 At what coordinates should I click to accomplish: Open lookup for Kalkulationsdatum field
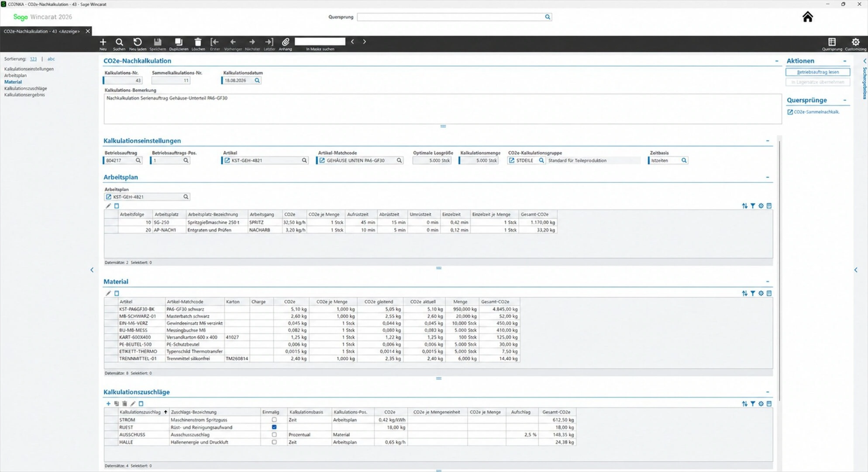coord(257,80)
